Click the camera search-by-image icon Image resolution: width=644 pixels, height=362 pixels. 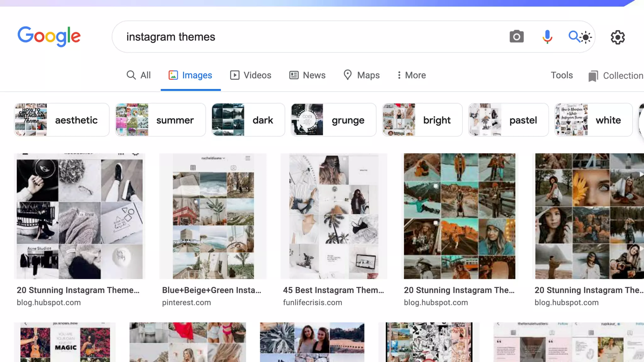pyautogui.click(x=516, y=37)
